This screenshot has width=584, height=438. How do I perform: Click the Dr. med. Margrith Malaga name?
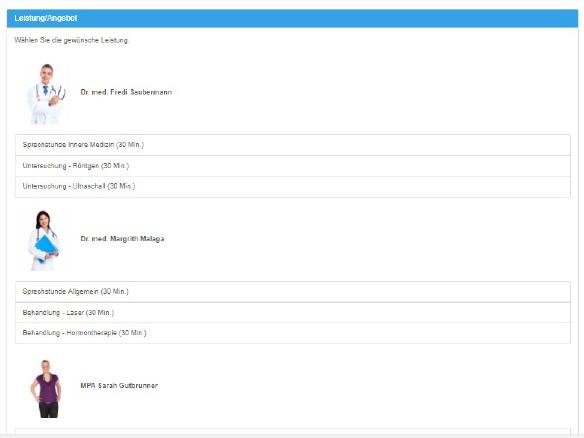point(122,239)
